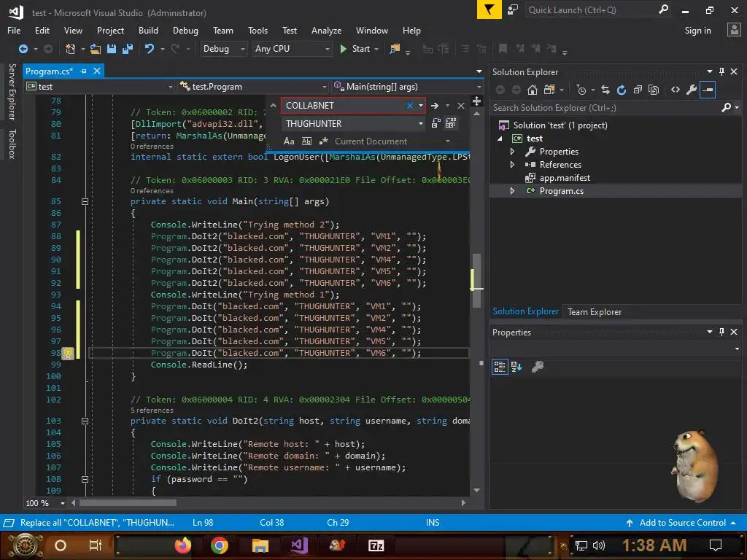Click Sign in link
The height and width of the screenshot is (560, 747).
697,31
